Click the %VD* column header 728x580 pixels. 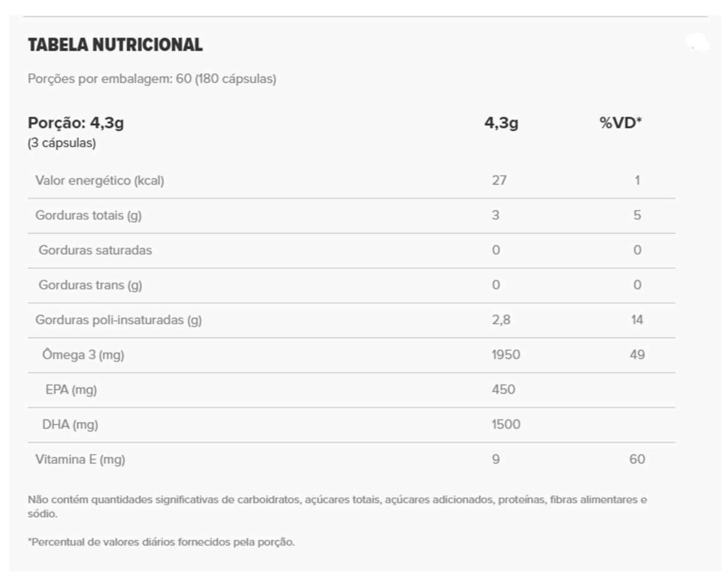(620, 123)
